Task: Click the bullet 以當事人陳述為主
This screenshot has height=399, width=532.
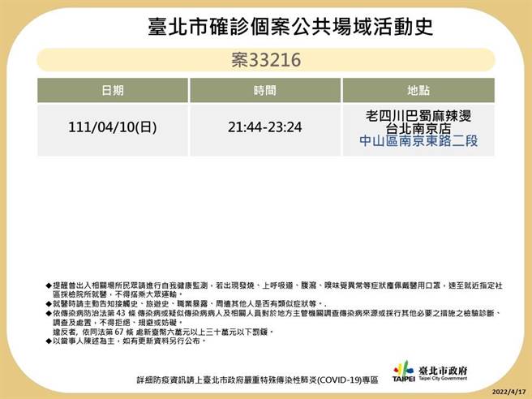Action: coord(126,341)
